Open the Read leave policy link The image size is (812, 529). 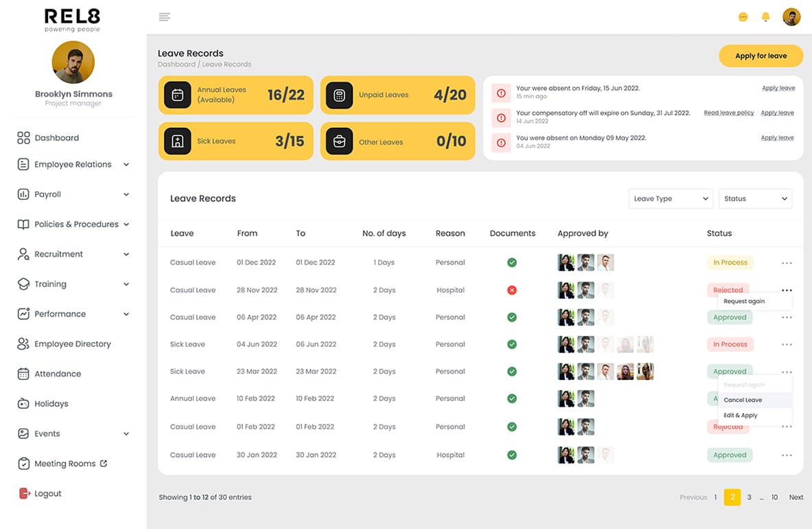click(x=728, y=113)
